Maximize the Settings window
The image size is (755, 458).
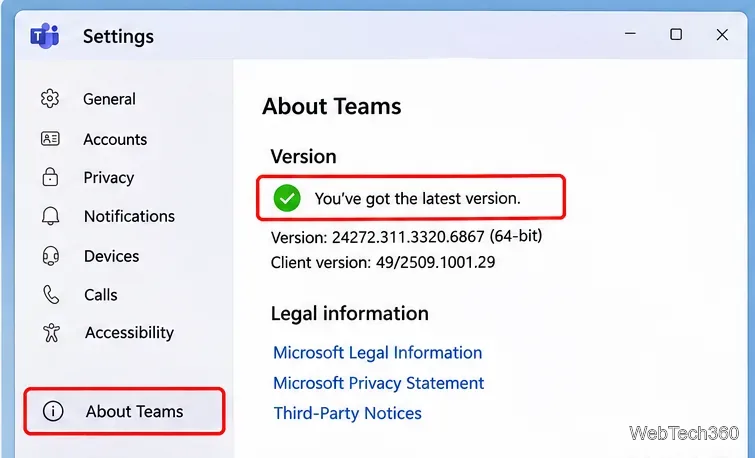(x=676, y=34)
